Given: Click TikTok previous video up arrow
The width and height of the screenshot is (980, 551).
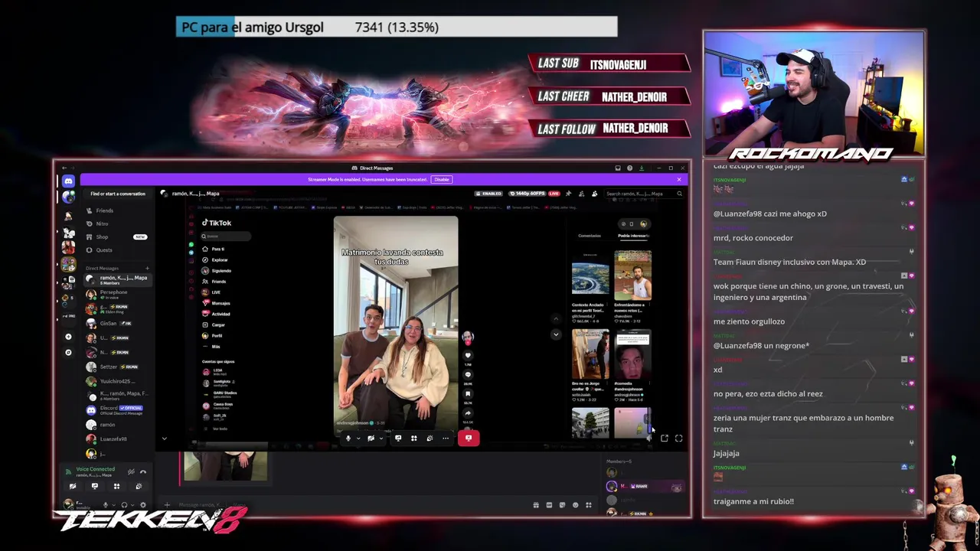Looking at the screenshot, I should tap(556, 318).
